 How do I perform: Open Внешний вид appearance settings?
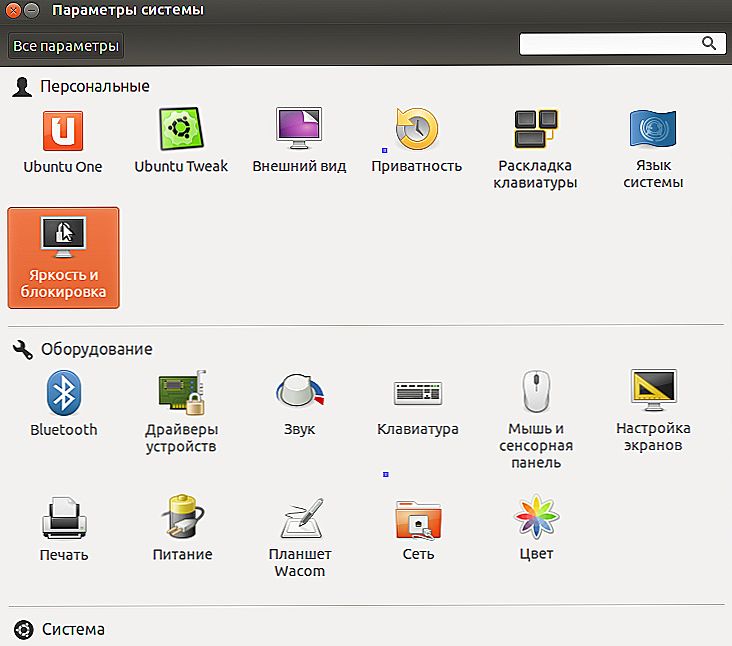tap(299, 141)
